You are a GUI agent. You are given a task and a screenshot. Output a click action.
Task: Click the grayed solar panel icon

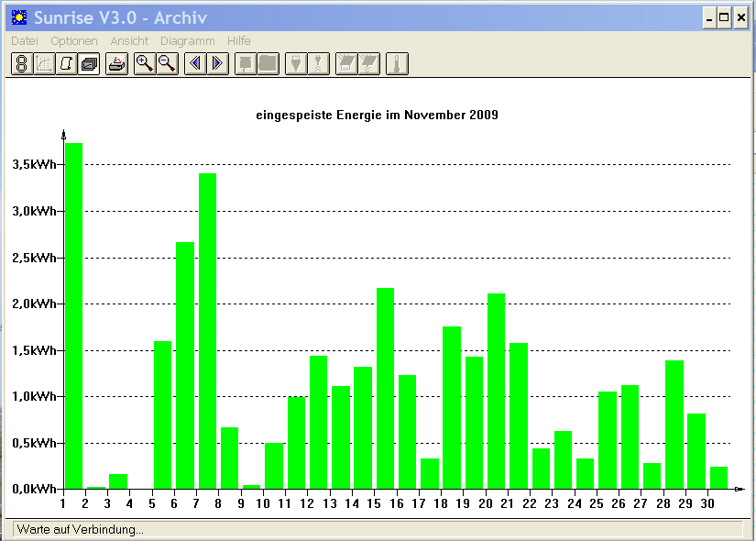coord(346,63)
